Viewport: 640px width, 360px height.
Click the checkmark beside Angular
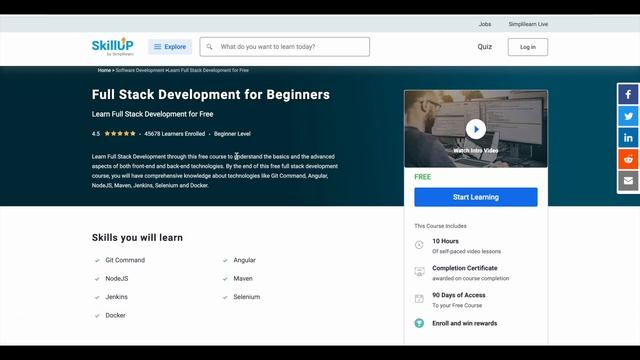[225, 260]
